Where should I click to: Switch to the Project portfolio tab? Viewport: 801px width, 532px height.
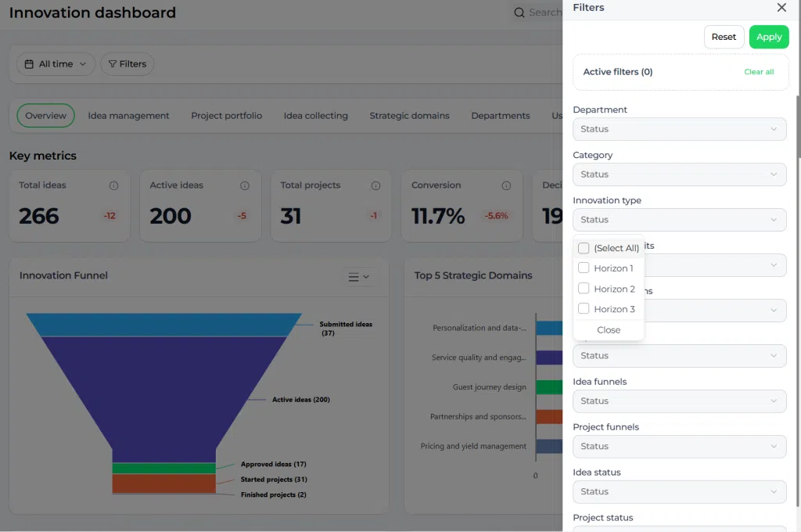pyautogui.click(x=226, y=116)
